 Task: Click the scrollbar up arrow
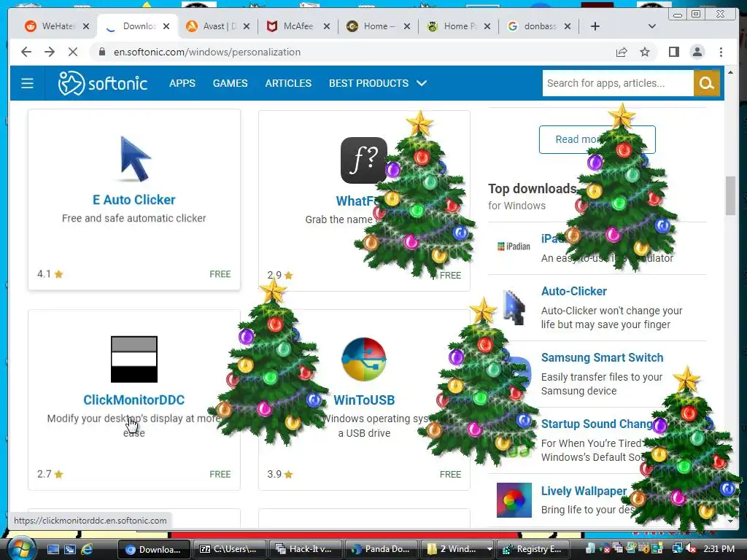pyautogui.click(x=730, y=72)
